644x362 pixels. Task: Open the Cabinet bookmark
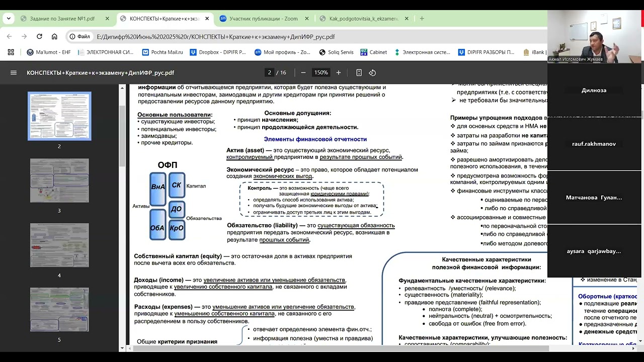tap(373, 52)
